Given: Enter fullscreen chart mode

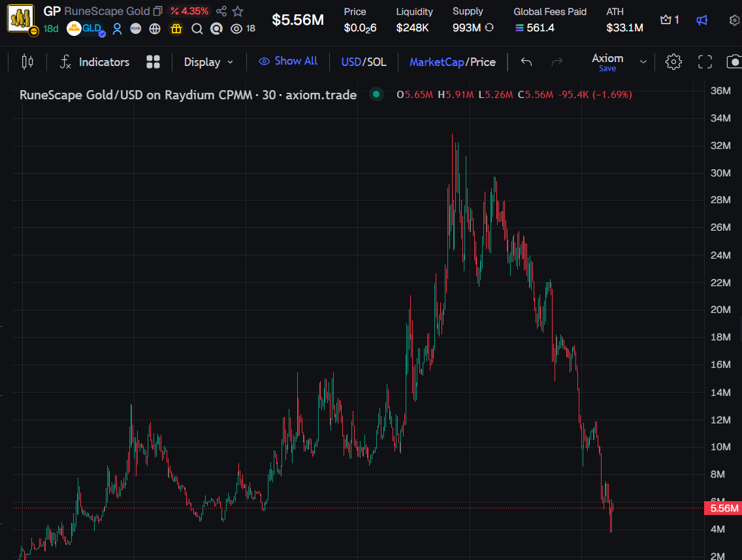Looking at the screenshot, I should (705, 62).
